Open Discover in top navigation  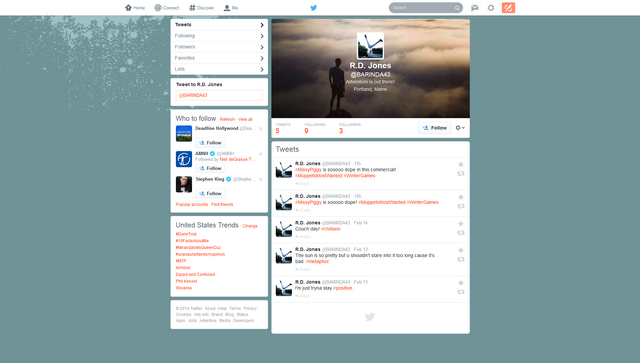[x=202, y=8]
